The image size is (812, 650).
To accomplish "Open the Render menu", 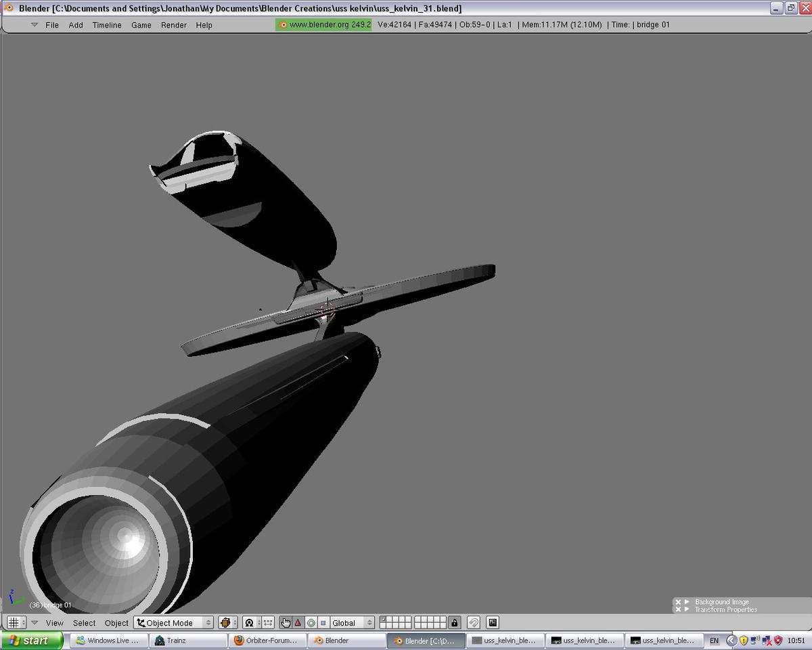I will (174, 25).
